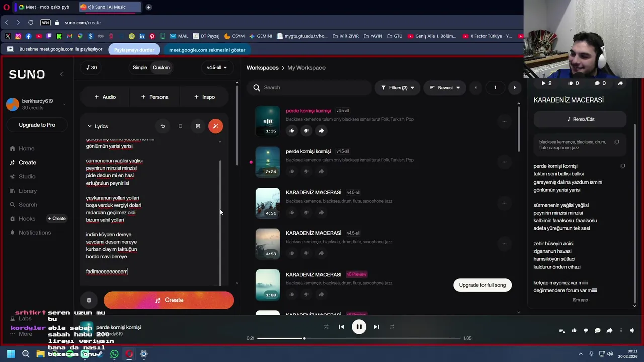
Task: Click the Workspaces breadcrumb link
Action: 262,67
